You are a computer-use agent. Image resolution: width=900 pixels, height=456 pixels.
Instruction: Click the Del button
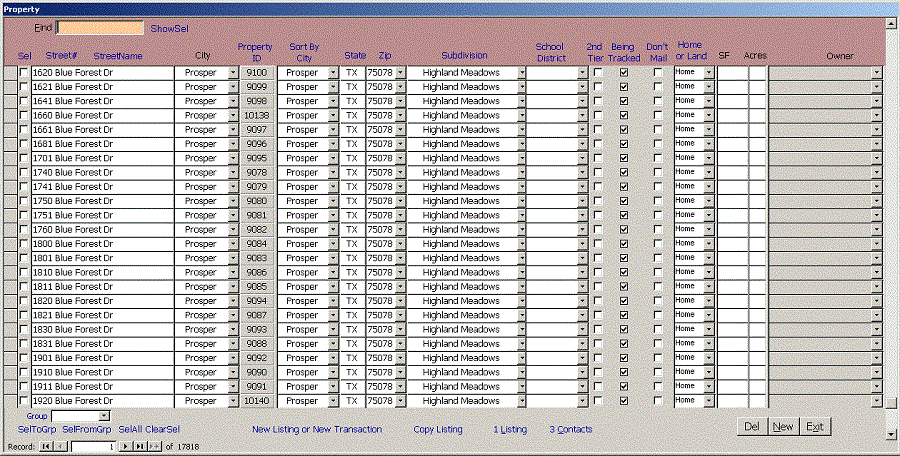[x=752, y=427]
